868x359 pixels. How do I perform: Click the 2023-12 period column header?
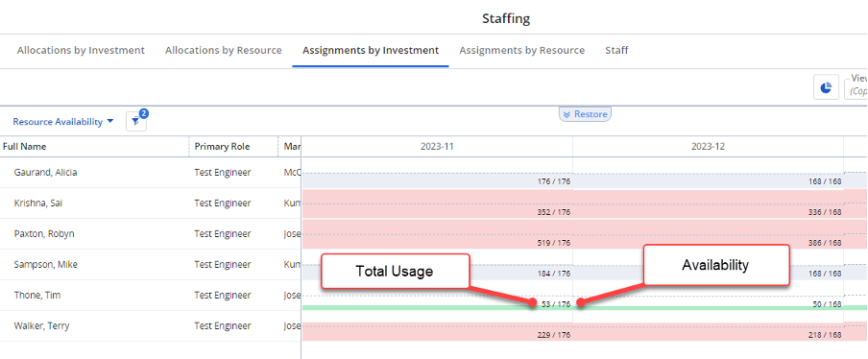point(708,147)
